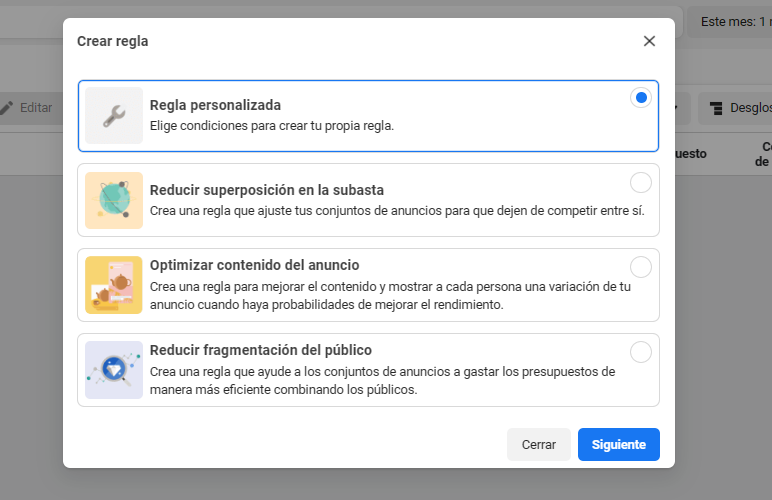Pick the Reducir fragmentación del público radio
The image size is (772, 500).
[641, 352]
